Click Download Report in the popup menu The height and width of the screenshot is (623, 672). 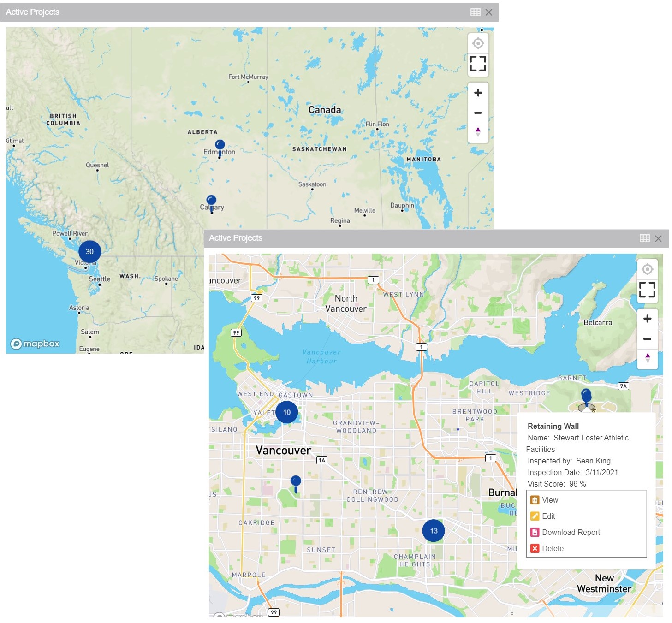(571, 532)
